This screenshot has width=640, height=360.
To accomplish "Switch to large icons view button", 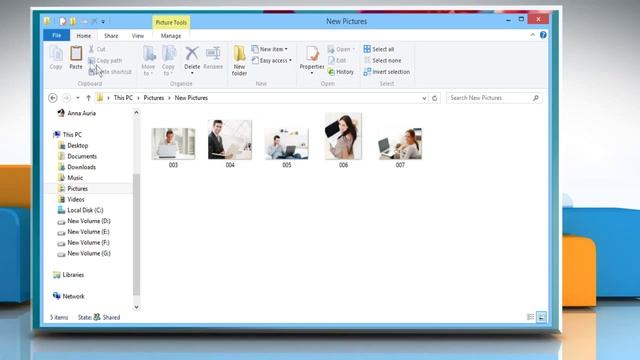I will tap(542, 317).
